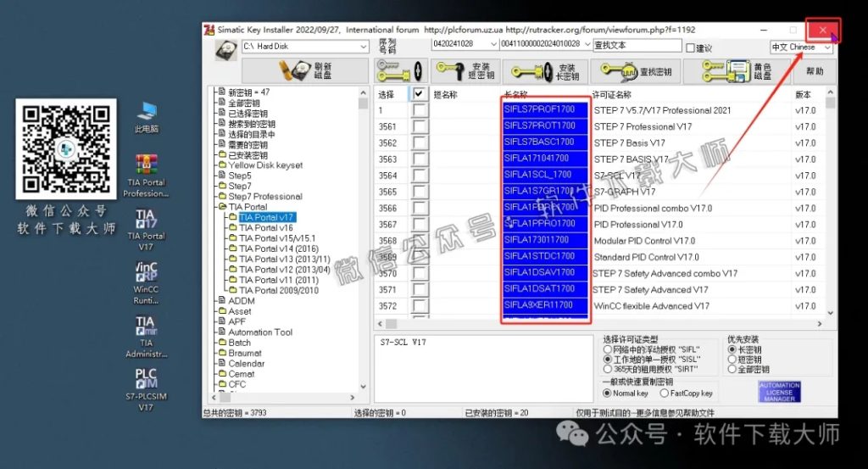The height and width of the screenshot is (469, 868).
Task: Click the S7-SCL V17 description box
Action: [x=483, y=368]
